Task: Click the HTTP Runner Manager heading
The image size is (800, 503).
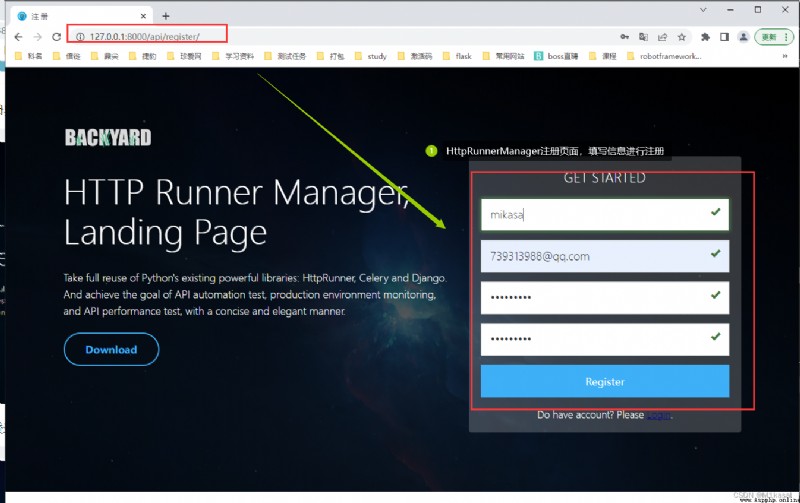Action: tap(237, 212)
